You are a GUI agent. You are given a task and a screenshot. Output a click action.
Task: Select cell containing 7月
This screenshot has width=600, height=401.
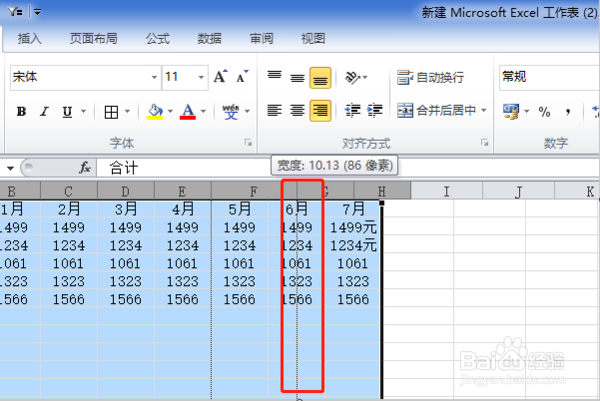coord(353,209)
